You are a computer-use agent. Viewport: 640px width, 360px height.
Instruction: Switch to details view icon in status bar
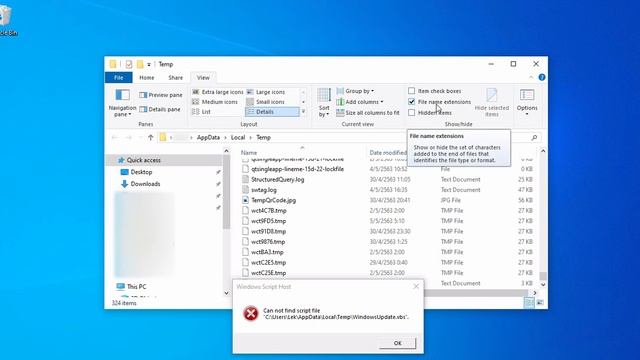pos(529,302)
